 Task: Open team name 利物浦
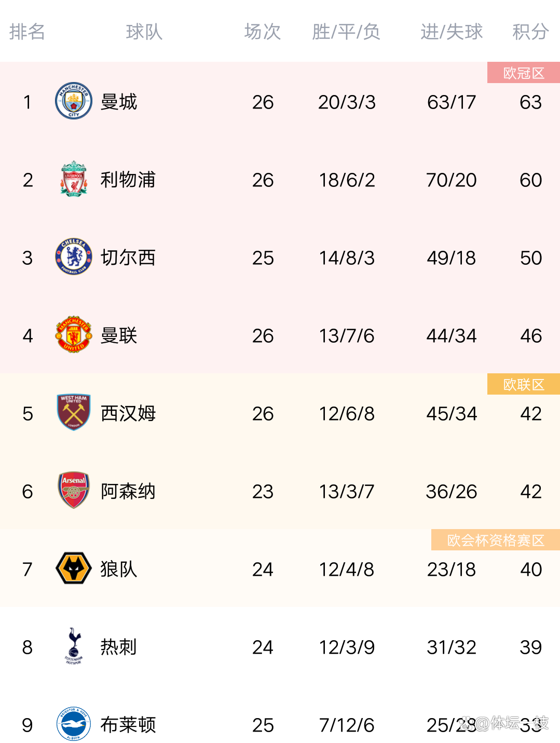[x=128, y=180]
